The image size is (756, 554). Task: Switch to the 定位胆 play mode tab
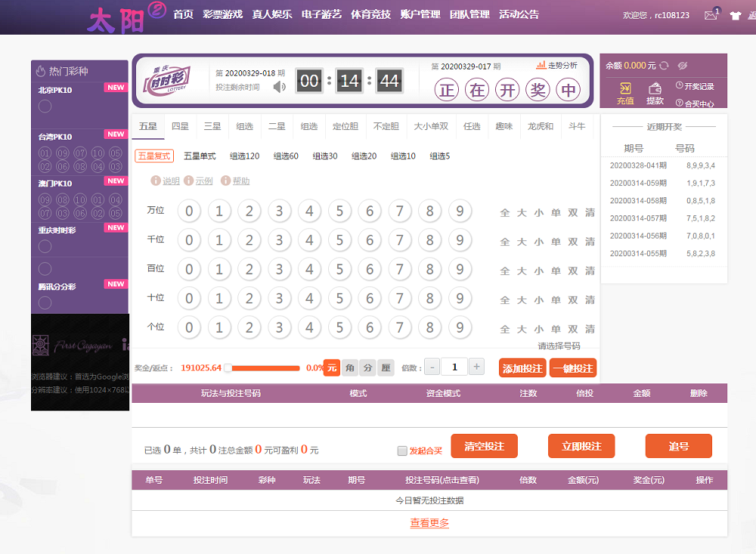click(x=345, y=126)
